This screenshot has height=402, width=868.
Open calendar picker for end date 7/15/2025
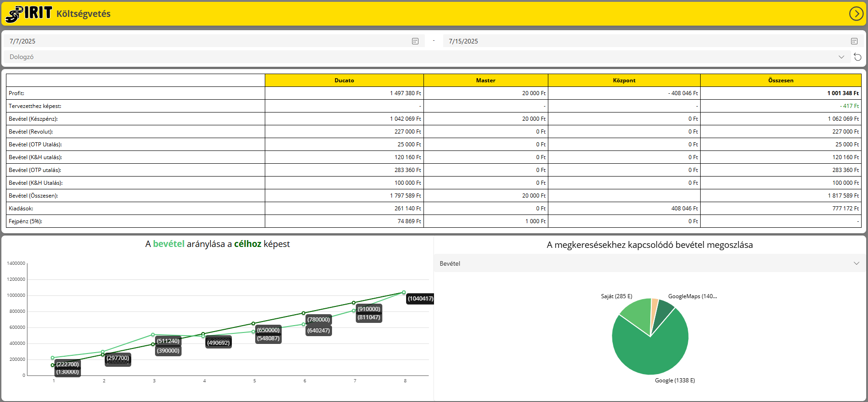(854, 41)
